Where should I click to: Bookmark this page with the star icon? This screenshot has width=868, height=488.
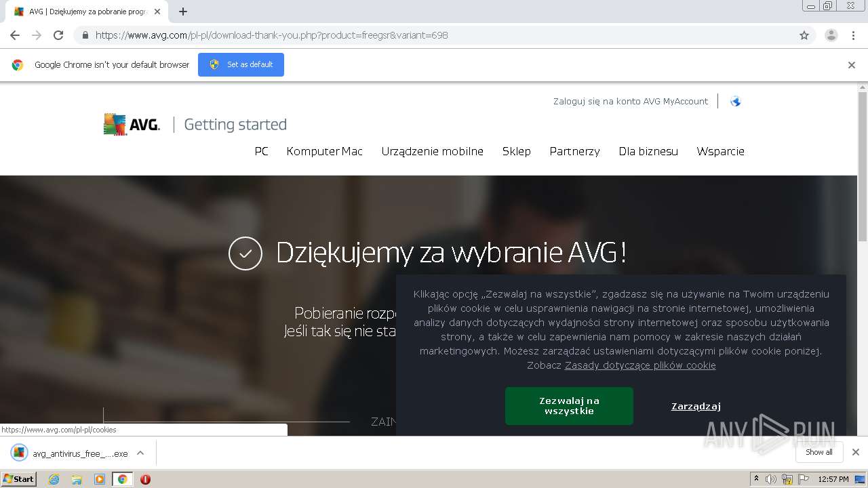point(804,35)
